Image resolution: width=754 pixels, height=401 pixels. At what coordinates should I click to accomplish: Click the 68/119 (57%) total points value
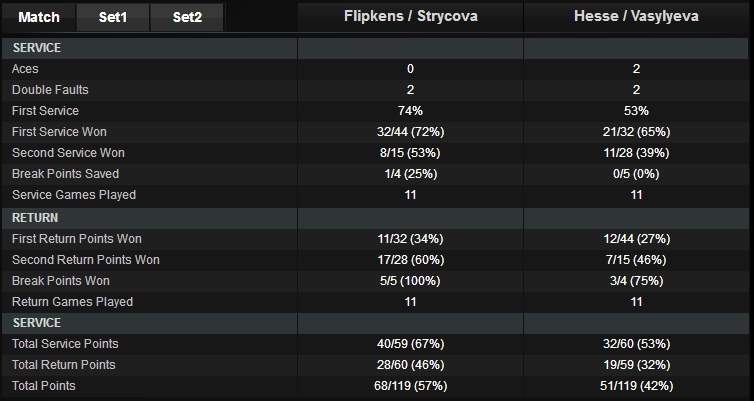410,386
